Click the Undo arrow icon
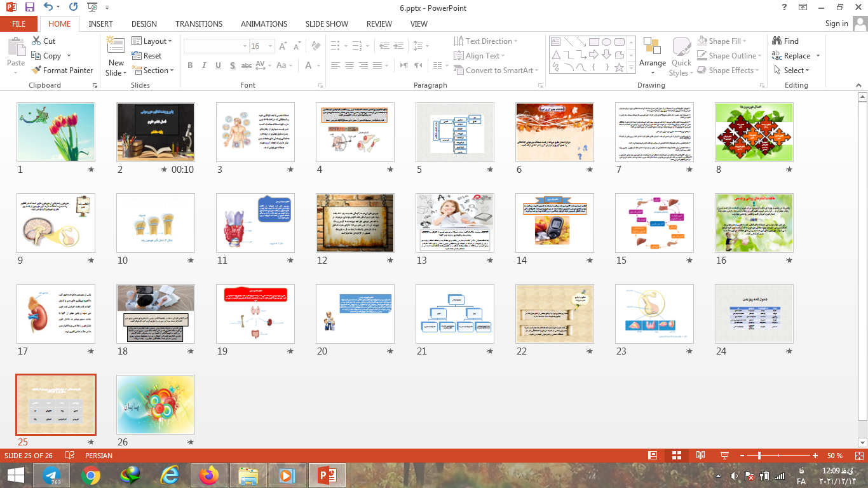Viewport: 868px width, 488px height. click(x=48, y=8)
